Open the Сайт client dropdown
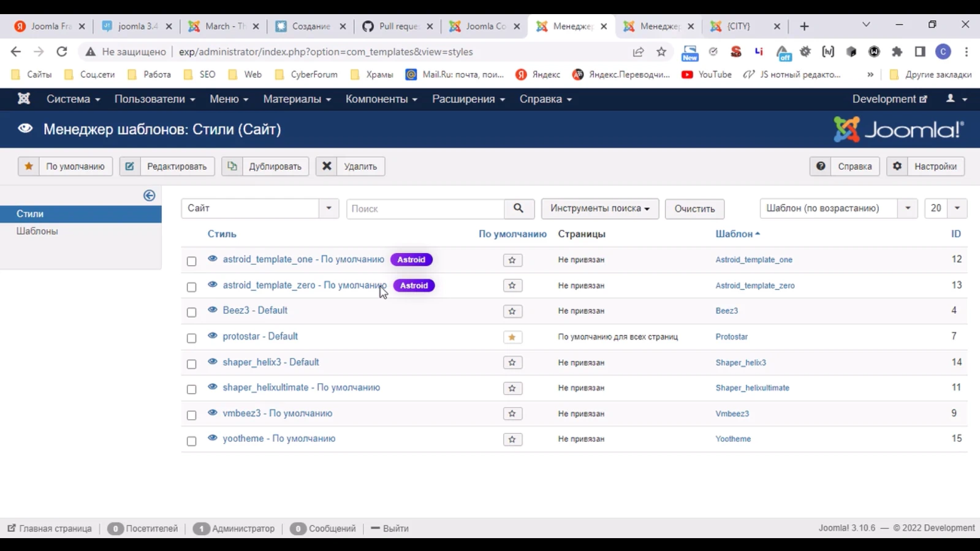 (260, 208)
